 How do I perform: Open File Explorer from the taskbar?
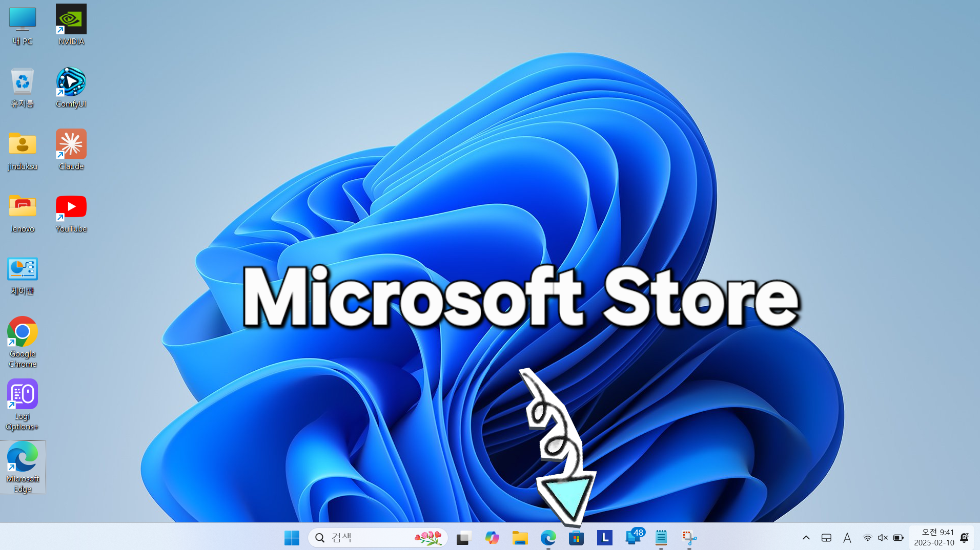click(x=520, y=538)
